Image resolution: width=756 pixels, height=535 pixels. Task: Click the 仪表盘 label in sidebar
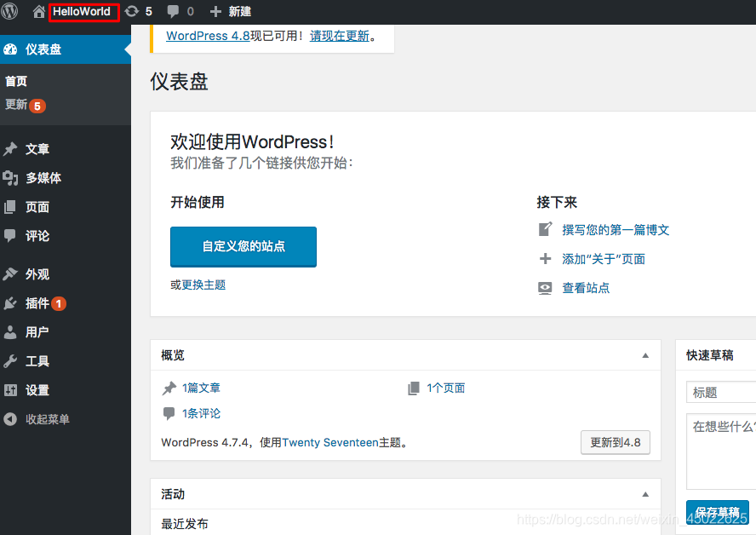coord(43,49)
